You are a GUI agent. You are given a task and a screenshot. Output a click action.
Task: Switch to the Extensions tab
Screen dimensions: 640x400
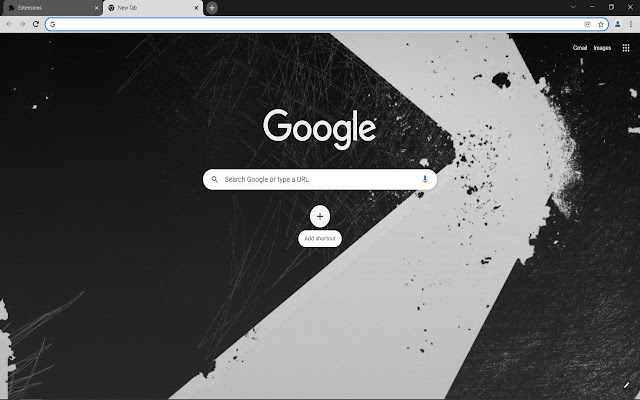click(52, 8)
